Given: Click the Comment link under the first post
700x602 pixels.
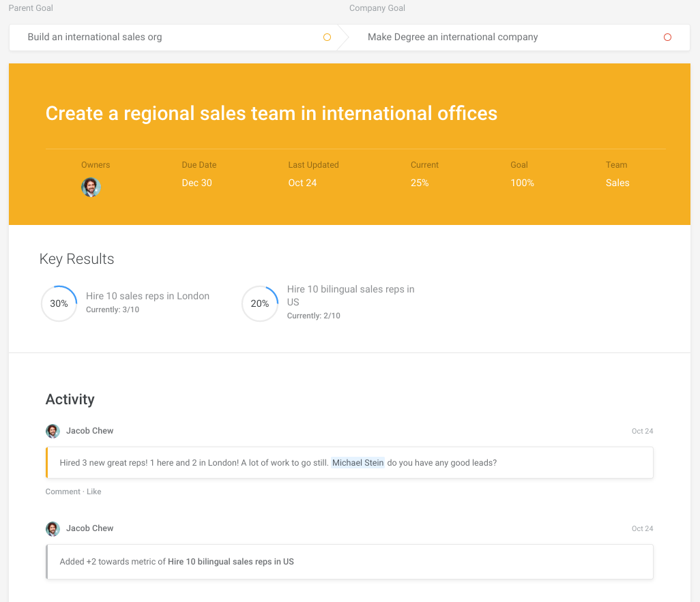Looking at the screenshot, I should 63,492.
